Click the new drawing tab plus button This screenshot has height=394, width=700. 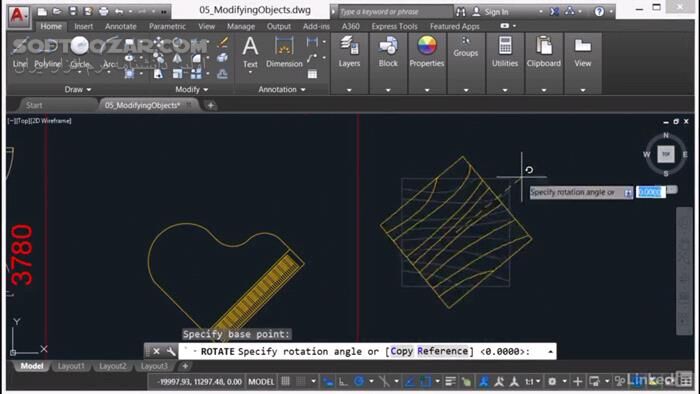(x=211, y=106)
